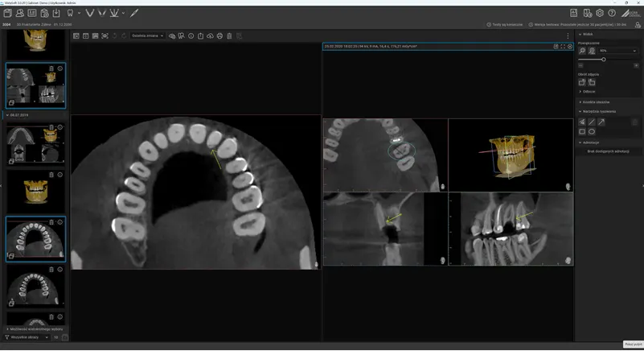
Task: Click the fit-to-view focus icon
Action: (x=105, y=35)
